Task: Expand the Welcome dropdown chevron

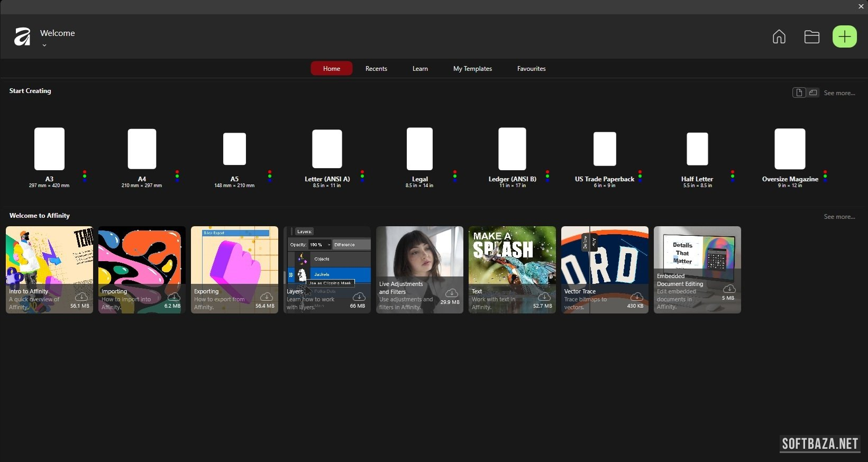Action: pyautogui.click(x=44, y=45)
